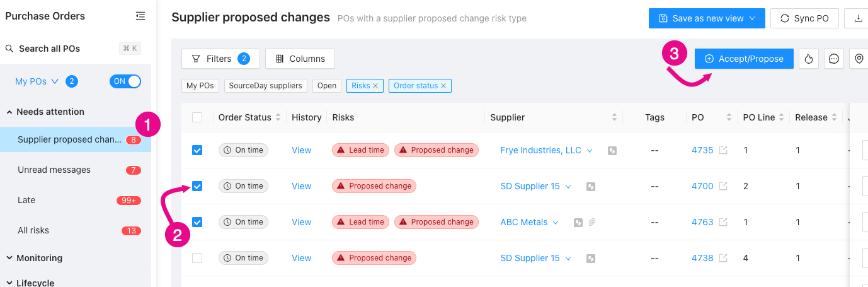Image resolution: width=868 pixels, height=287 pixels.
Task: Expand the Save as new view dropdown
Action: (x=752, y=18)
